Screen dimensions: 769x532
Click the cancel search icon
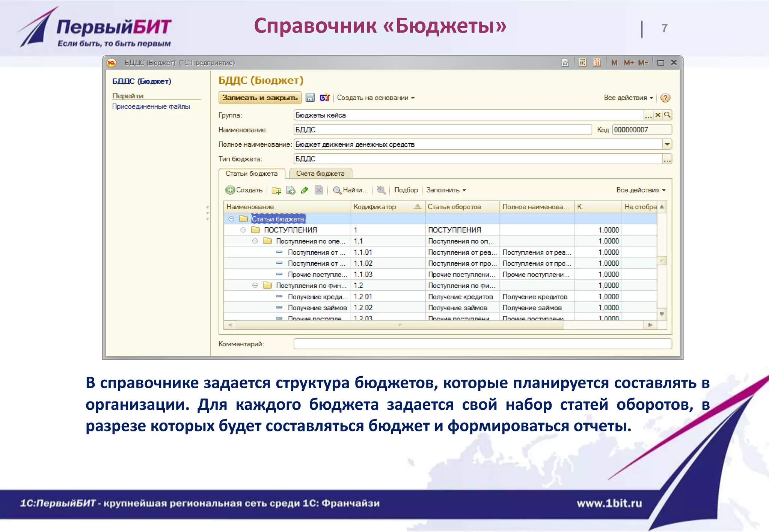pos(381,190)
